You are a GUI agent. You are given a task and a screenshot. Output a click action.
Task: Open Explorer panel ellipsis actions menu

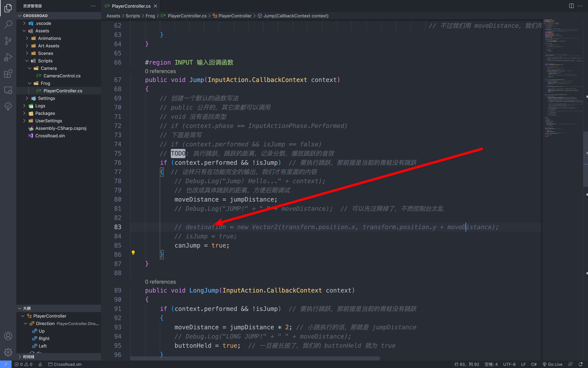[93, 6]
